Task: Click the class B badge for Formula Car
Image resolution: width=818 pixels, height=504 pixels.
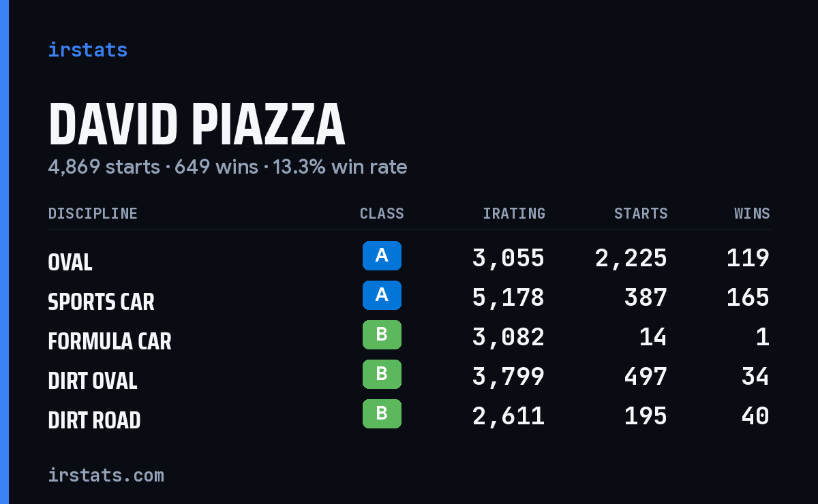Action: (382, 334)
